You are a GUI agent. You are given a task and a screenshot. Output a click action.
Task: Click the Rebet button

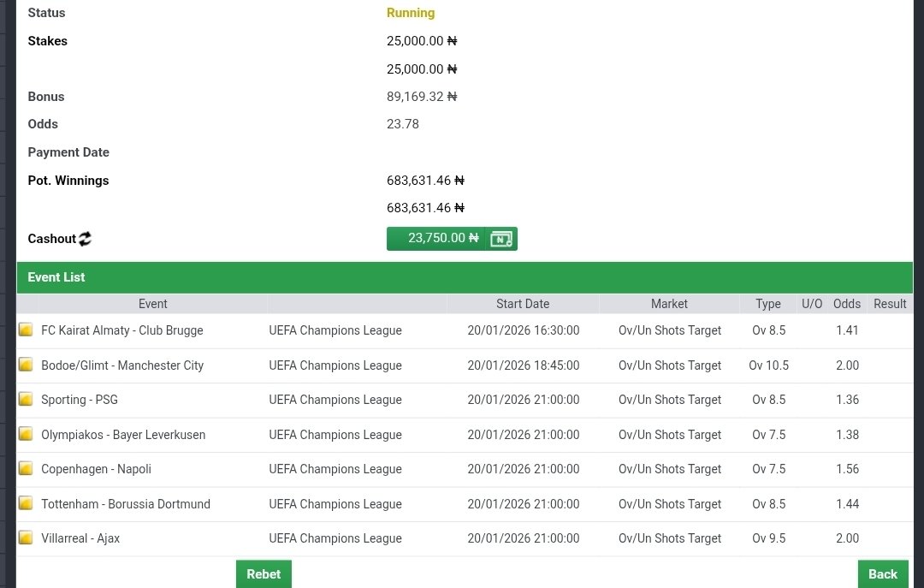tap(264, 573)
